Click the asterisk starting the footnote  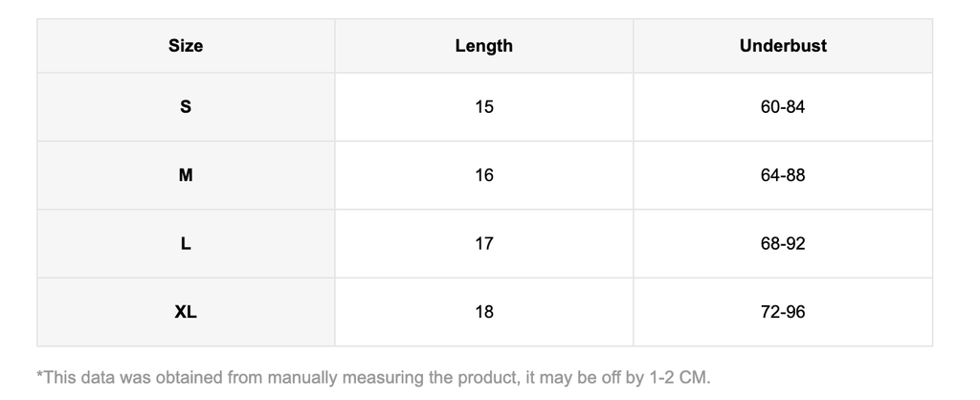(39, 375)
